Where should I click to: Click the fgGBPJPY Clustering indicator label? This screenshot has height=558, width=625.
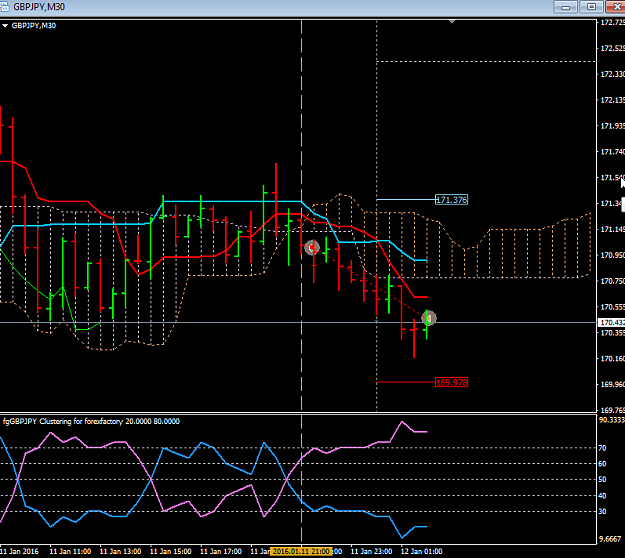tap(91, 421)
